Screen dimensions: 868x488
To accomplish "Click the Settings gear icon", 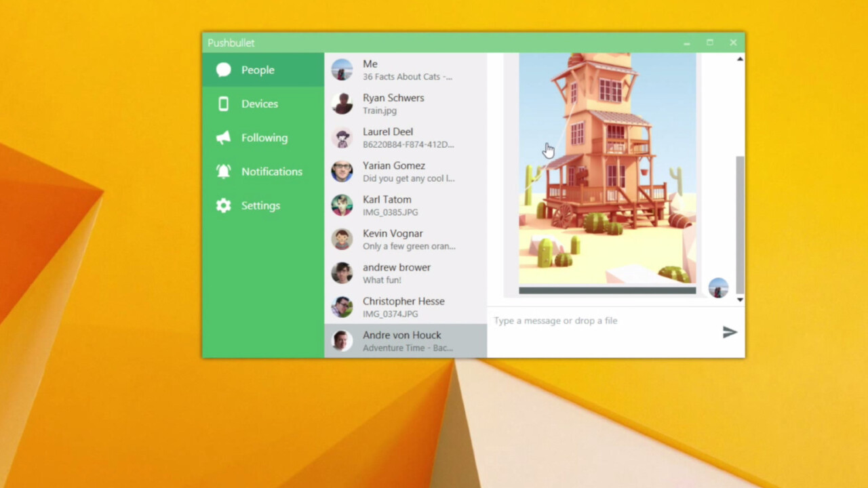I will tap(224, 205).
